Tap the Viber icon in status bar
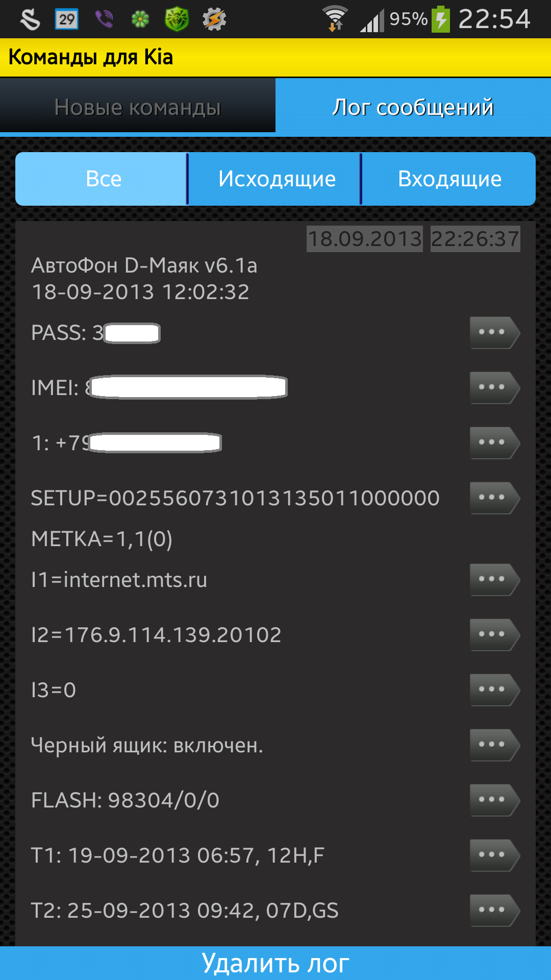This screenshot has width=551, height=980. [104, 19]
